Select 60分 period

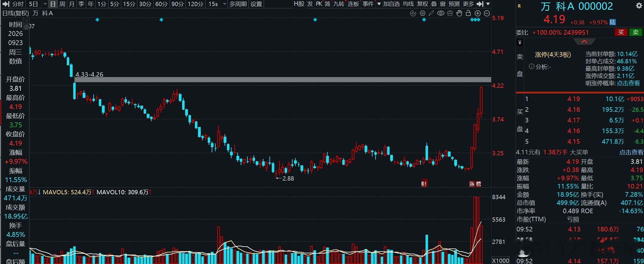tap(161, 4)
